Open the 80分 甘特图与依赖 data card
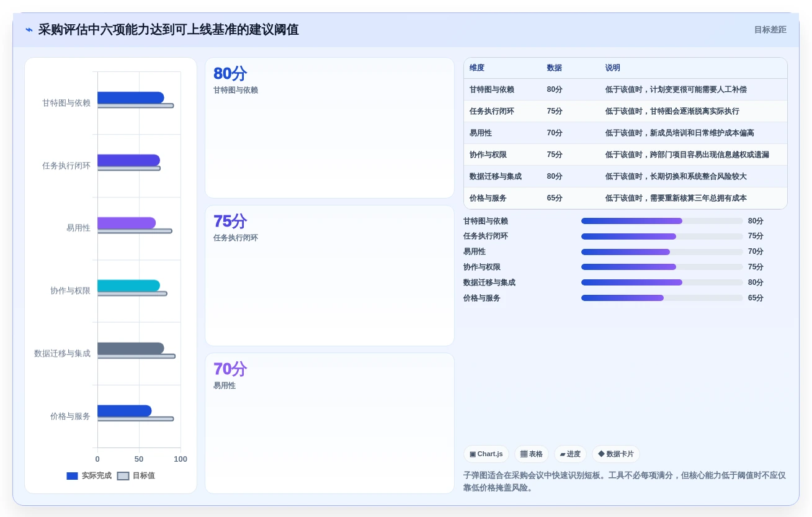The width and height of the screenshot is (812, 517). point(329,128)
